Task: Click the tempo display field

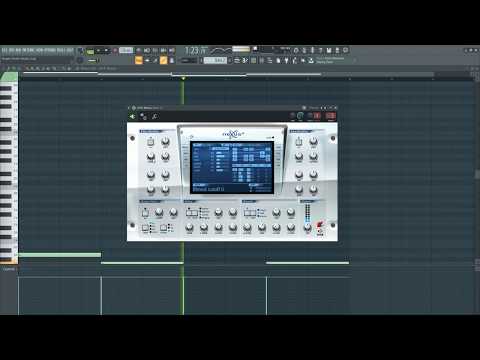Action: click(x=126, y=50)
